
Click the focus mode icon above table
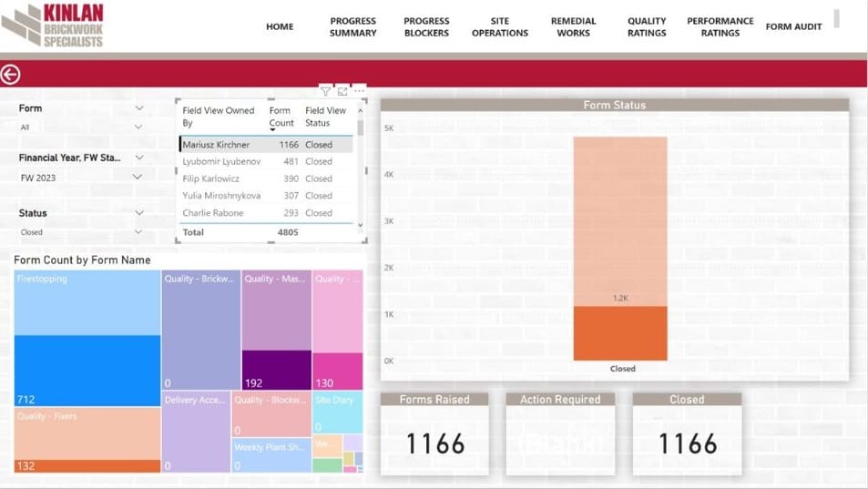click(342, 91)
